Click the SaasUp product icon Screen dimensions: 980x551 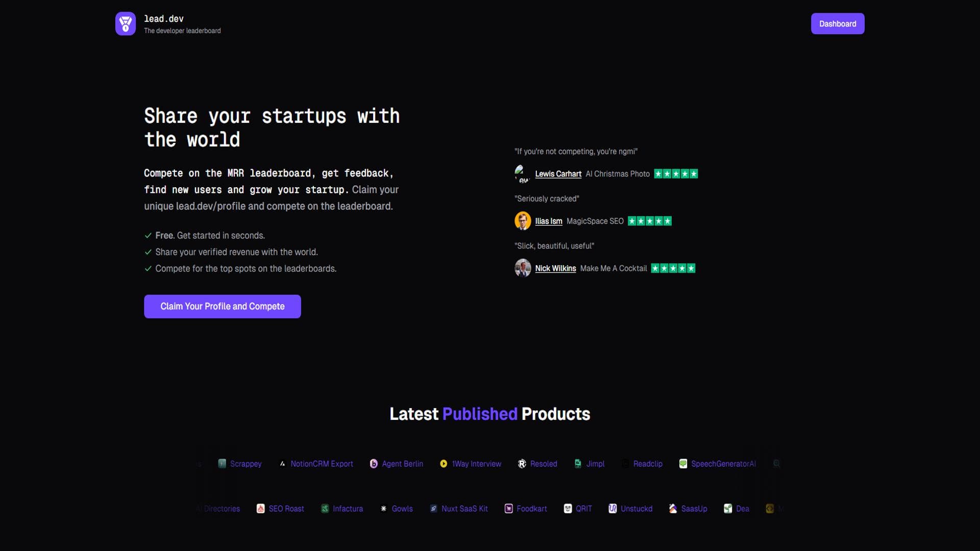(673, 509)
